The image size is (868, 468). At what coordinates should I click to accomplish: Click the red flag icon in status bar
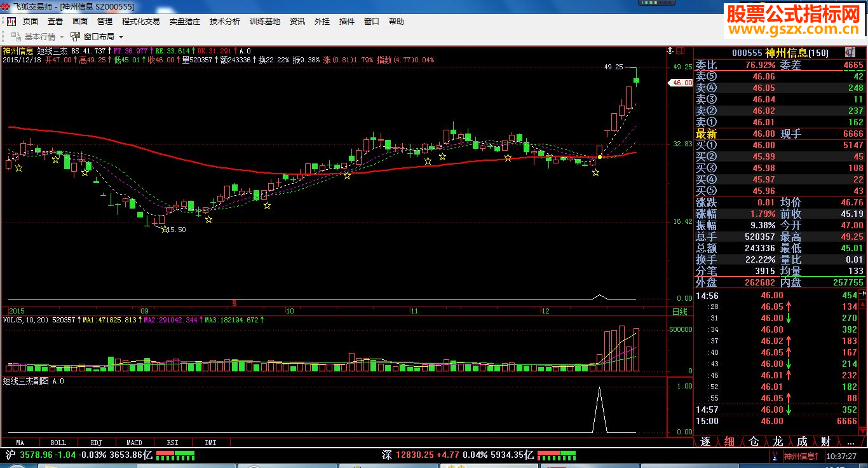tap(775, 455)
